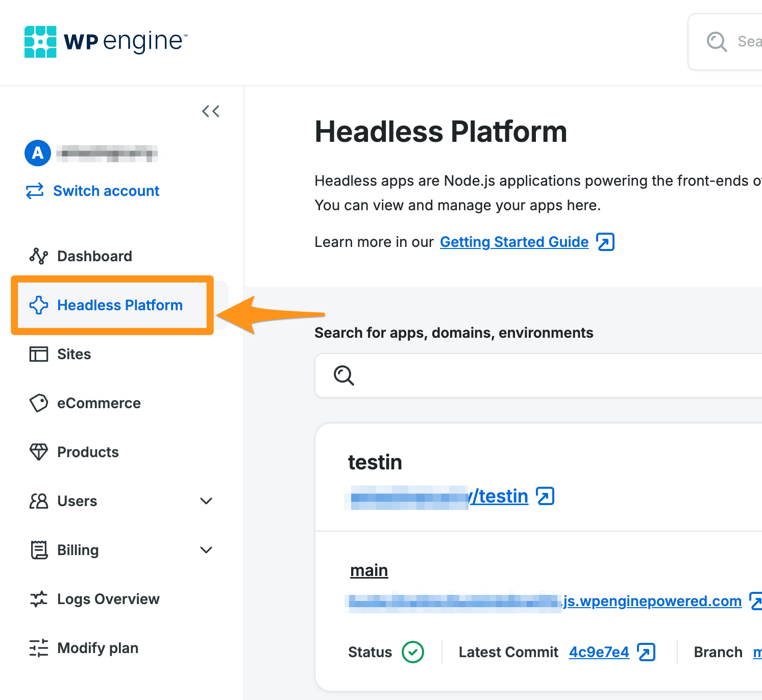762x700 pixels.
Task: Click the eCommerce tag icon
Action: (x=39, y=403)
